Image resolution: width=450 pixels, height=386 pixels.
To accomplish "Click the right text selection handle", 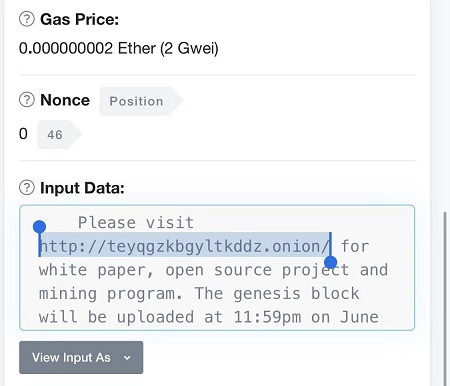I will (x=330, y=262).
